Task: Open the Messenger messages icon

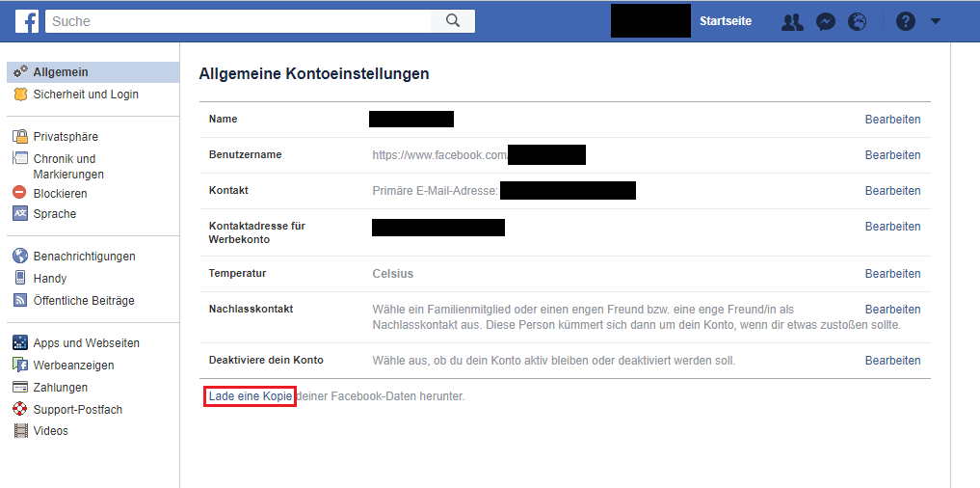Action: click(x=825, y=21)
